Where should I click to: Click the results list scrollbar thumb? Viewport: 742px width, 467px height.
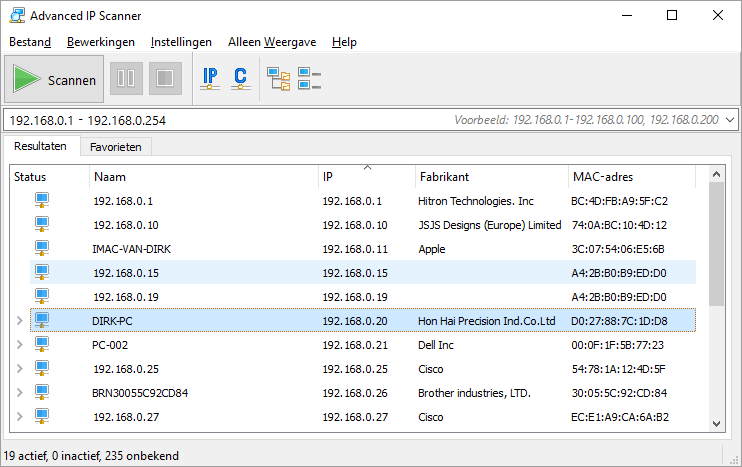click(x=716, y=244)
